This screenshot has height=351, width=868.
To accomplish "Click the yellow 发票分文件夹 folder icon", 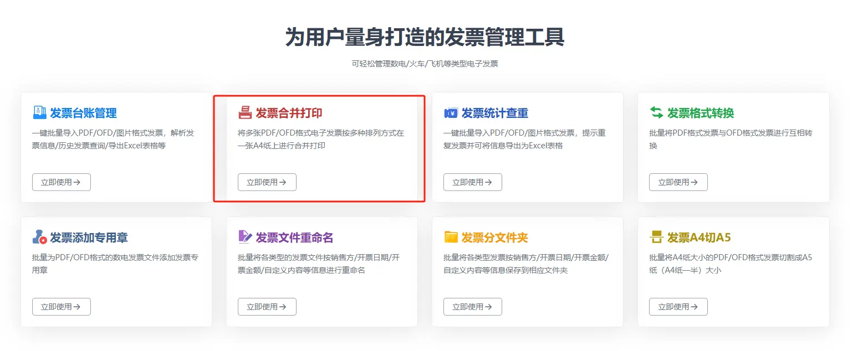I will (451, 238).
